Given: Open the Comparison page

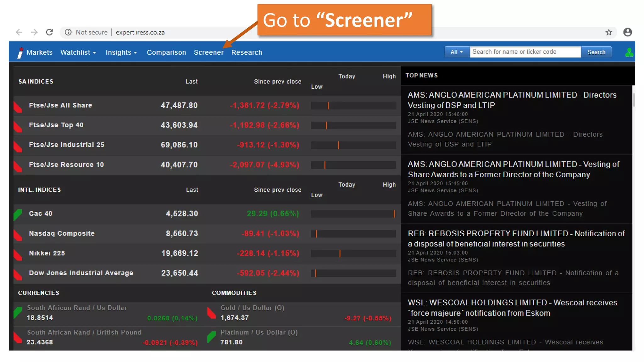Looking at the screenshot, I should (166, 52).
